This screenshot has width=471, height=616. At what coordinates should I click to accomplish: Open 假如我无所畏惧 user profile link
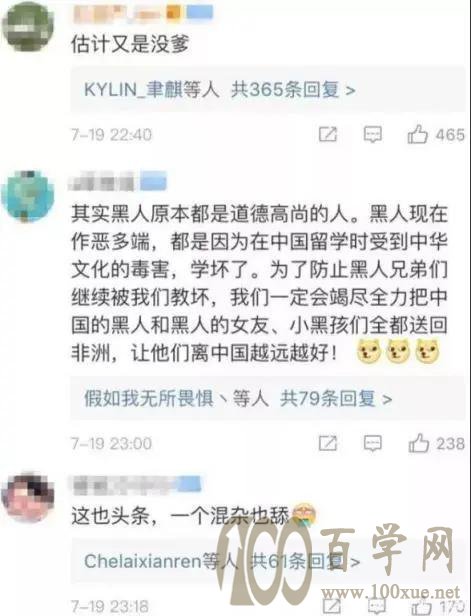(148, 400)
